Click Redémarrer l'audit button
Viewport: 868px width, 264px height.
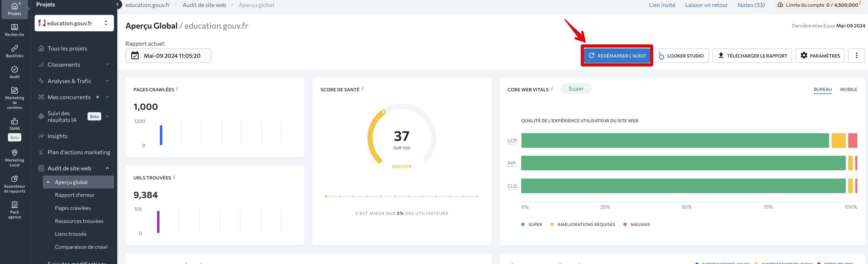(x=617, y=56)
